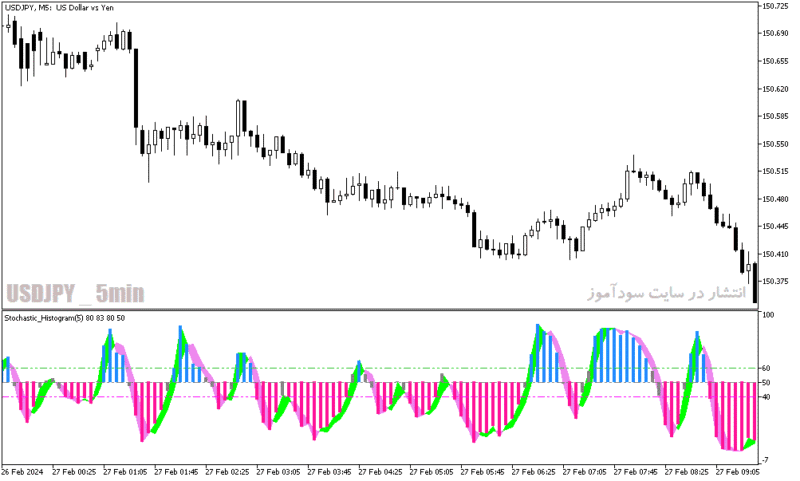Image resolution: width=800 pixels, height=481 pixels.
Task: Click the indicator scale value 40
Action: (766, 397)
